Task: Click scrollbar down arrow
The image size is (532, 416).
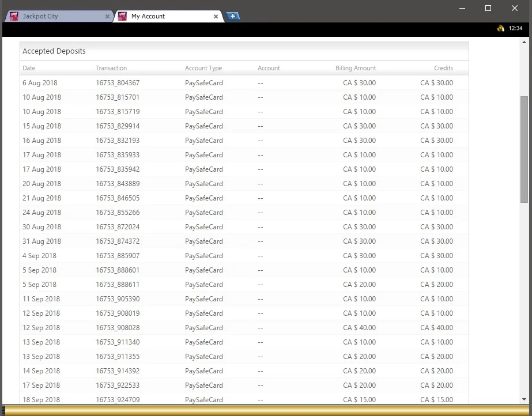Action: pyautogui.click(x=524, y=399)
